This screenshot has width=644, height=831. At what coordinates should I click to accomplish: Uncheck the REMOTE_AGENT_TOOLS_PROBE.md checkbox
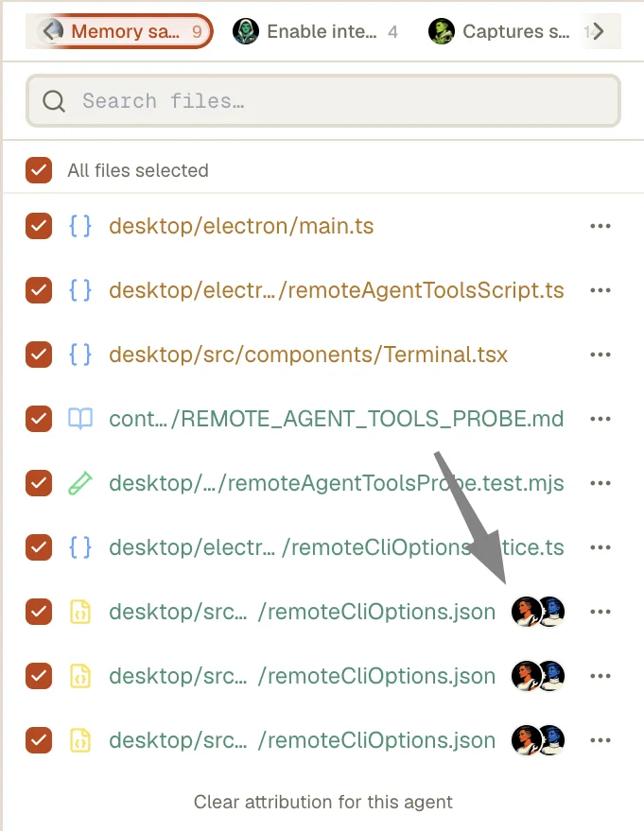39,419
